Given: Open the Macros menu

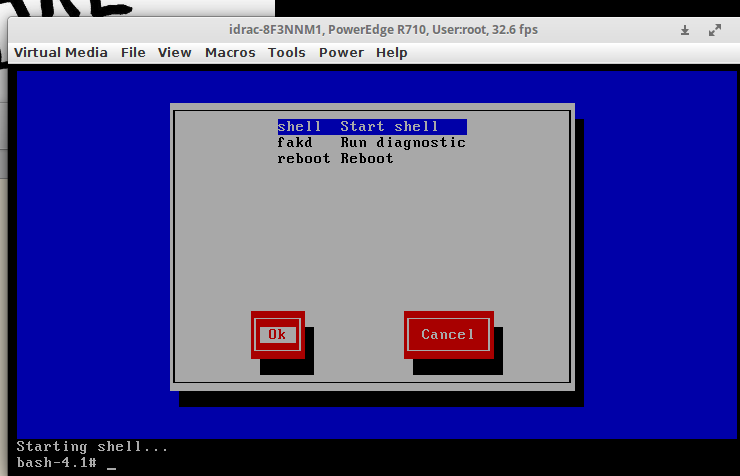Looking at the screenshot, I should [x=230, y=52].
